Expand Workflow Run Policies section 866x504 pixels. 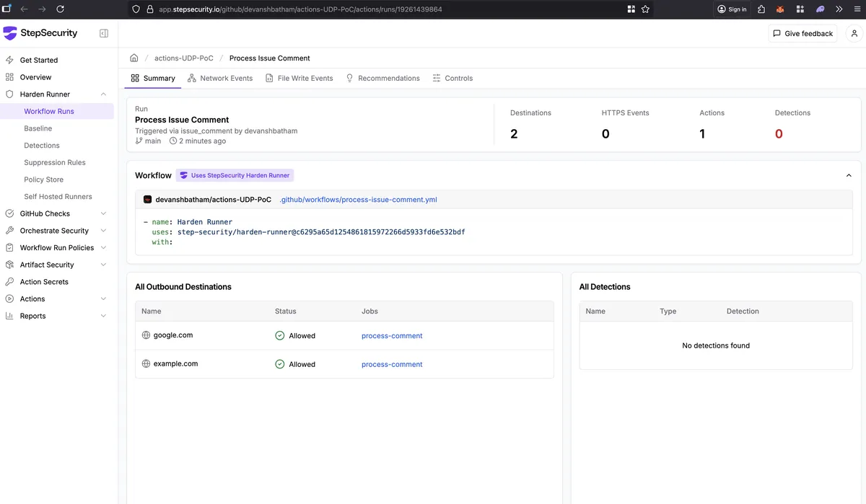[103, 247]
